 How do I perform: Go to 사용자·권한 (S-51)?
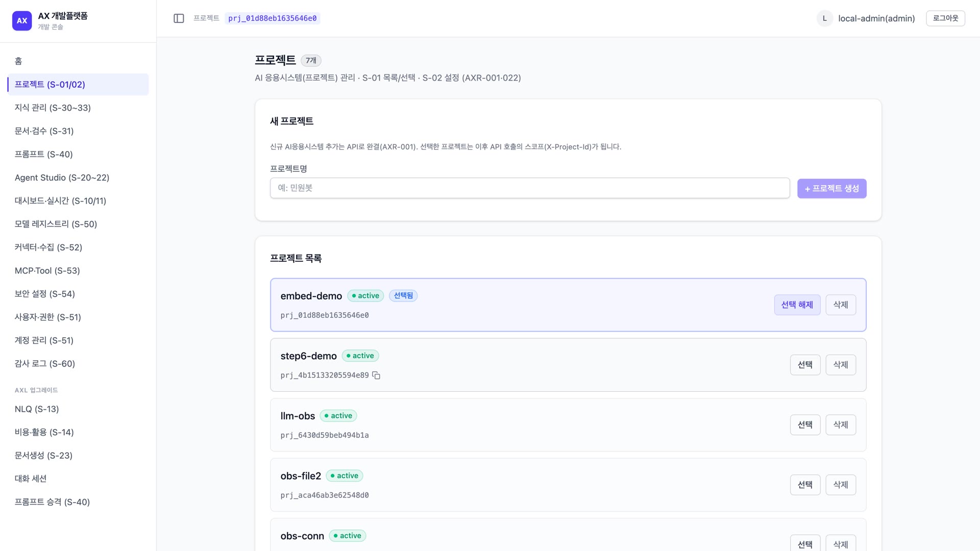click(78, 317)
